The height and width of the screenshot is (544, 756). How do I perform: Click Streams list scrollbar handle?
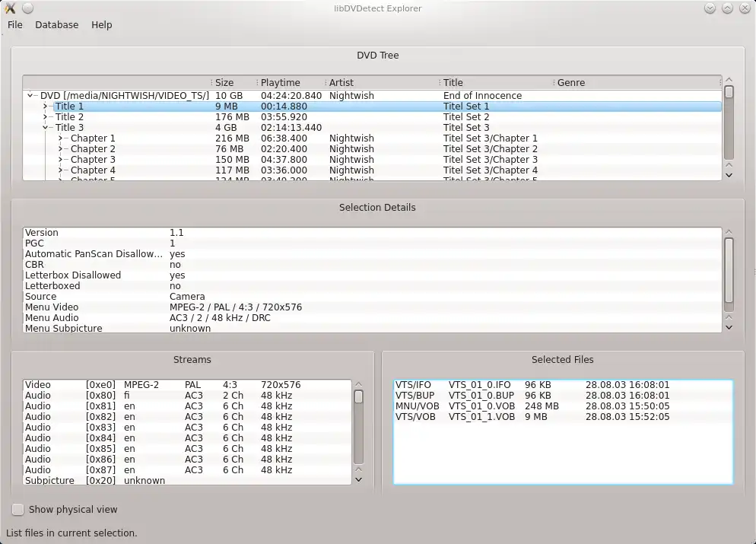[358, 397]
